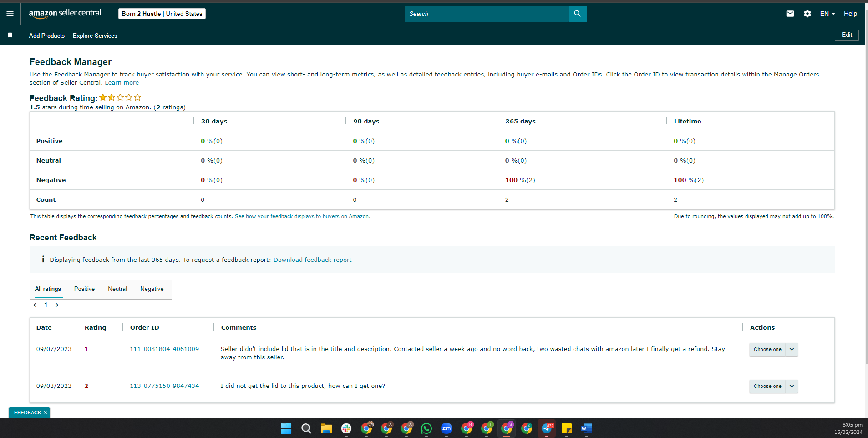This screenshot has height=438, width=868.
Task: Open WhatsApp from taskbar
Action: point(426,428)
